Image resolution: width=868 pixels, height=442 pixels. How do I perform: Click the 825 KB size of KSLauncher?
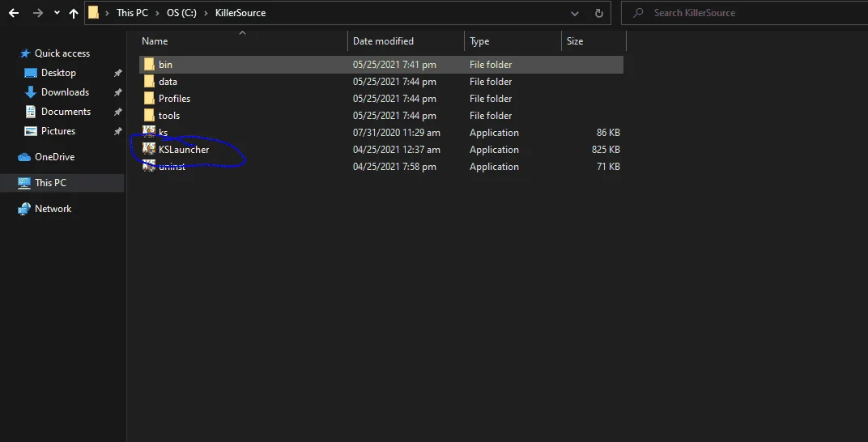click(606, 150)
